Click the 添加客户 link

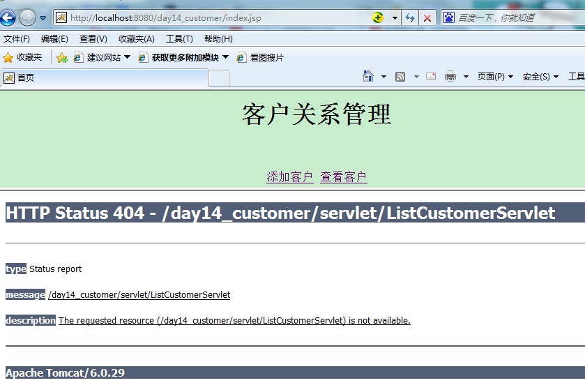[290, 176]
